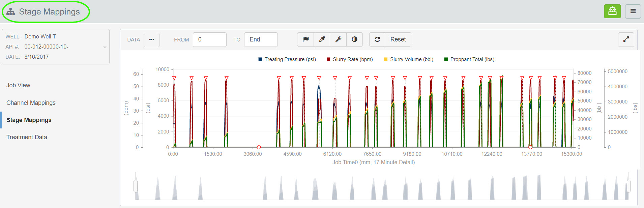Toggle Proppant Total (lbs) legend series

[x=469, y=59]
